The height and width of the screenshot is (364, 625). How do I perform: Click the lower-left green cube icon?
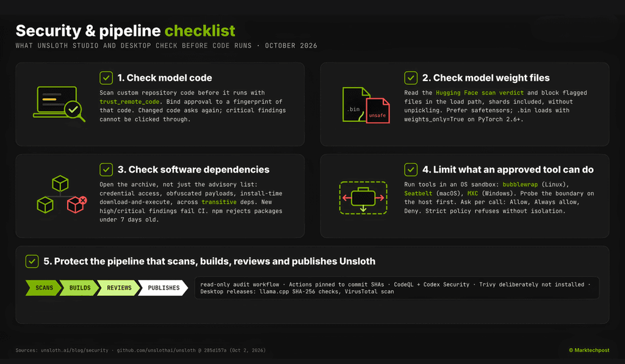tap(45, 205)
